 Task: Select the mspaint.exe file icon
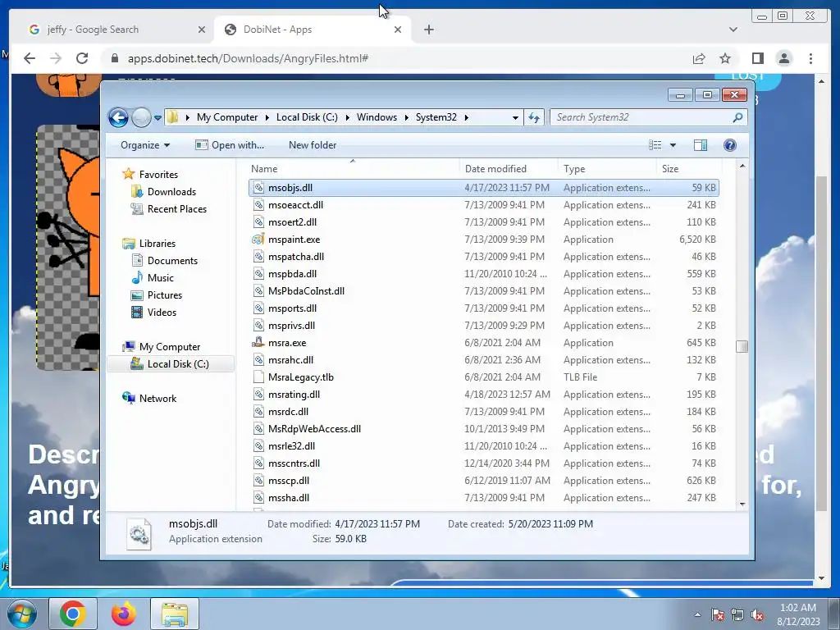click(258, 240)
